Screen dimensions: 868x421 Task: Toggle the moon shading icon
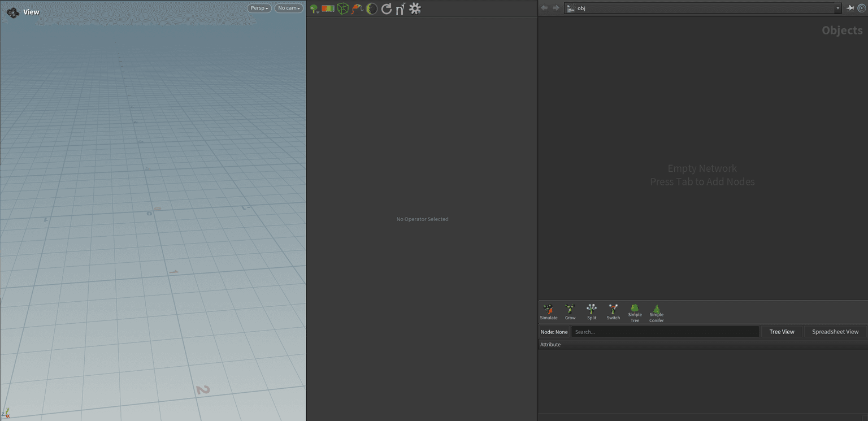(371, 8)
